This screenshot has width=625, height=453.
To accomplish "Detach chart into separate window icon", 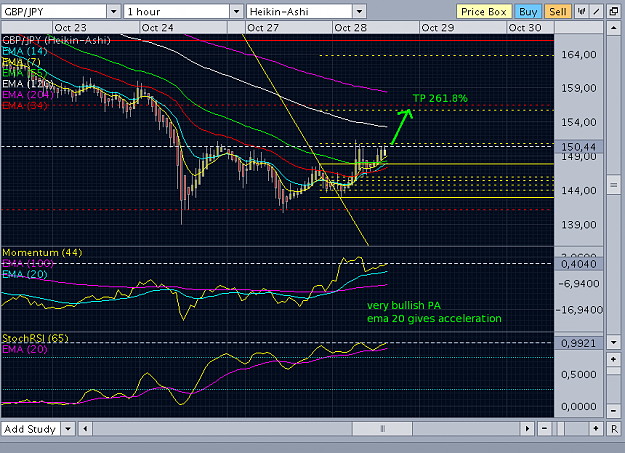I will pyautogui.click(x=614, y=12).
